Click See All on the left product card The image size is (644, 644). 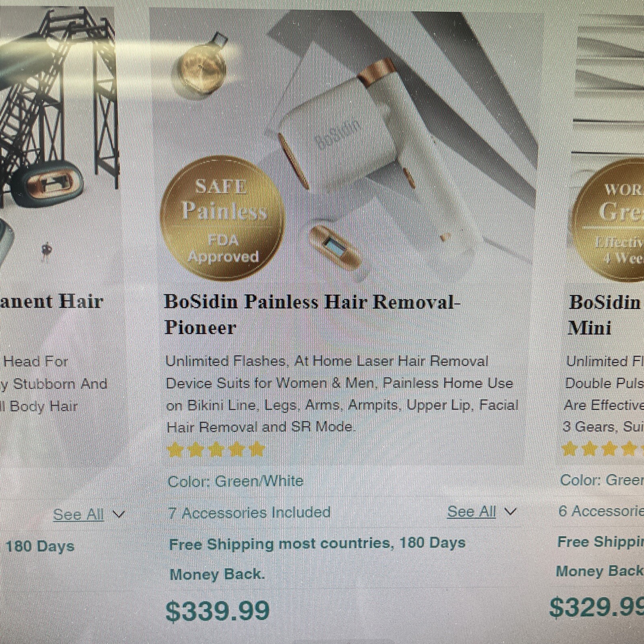78,514
